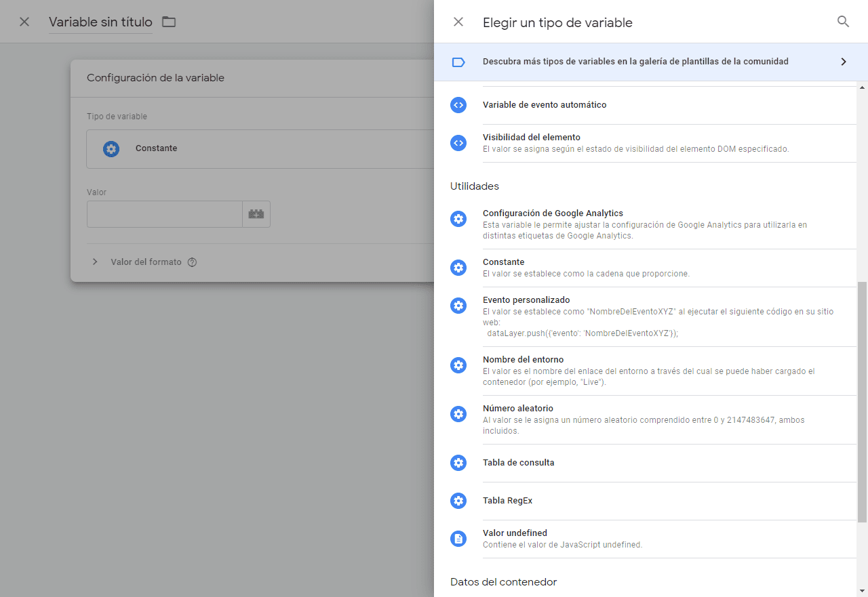The height and width of the screenshot is (597, 868).
Task: Select the Evento personalizado icon
Action: [x=458, y=306]
